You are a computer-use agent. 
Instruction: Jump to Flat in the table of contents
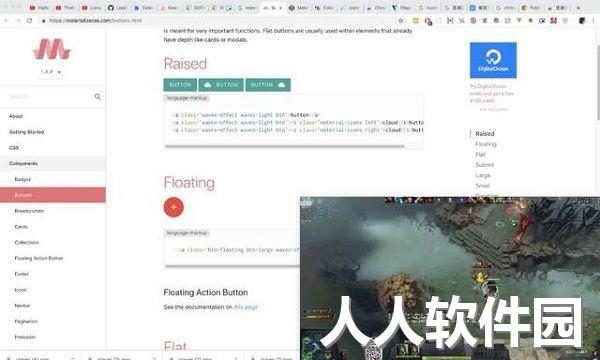click(x=480, y=154)
